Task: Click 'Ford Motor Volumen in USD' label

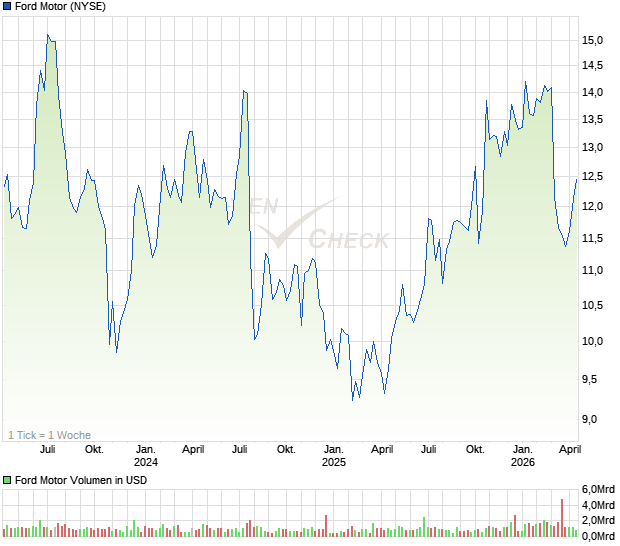Action: pyautogui.click(x=81, y=480)
